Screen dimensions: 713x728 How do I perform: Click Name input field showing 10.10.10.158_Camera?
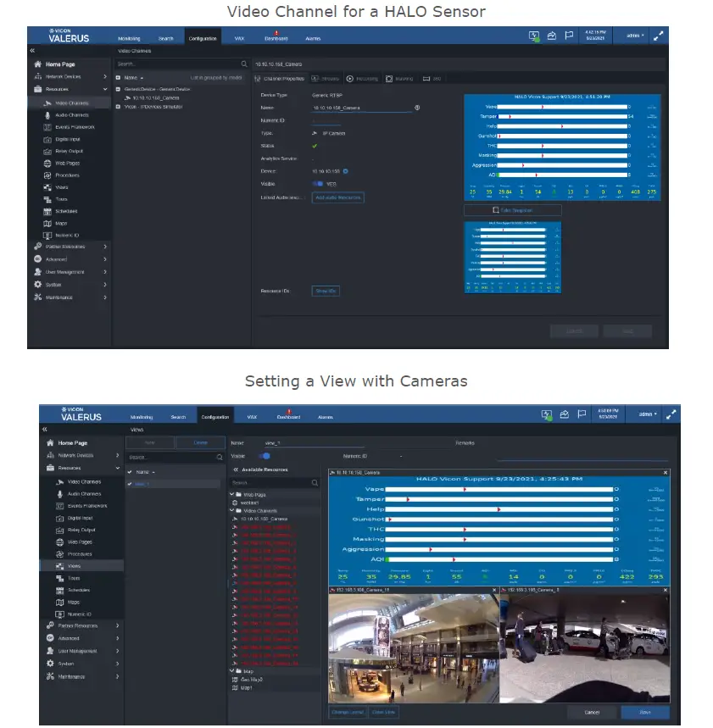362,108
